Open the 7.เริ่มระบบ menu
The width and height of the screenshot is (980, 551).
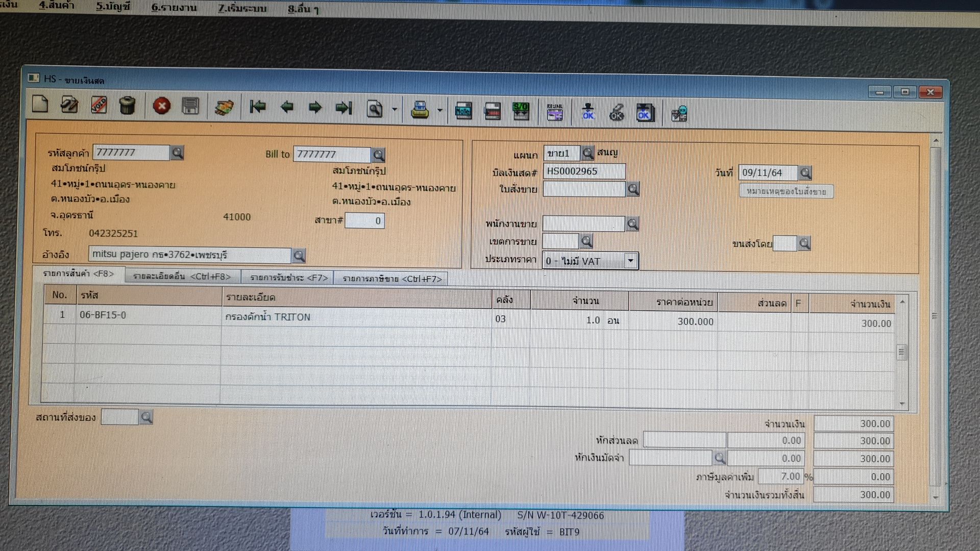[242, 9]
